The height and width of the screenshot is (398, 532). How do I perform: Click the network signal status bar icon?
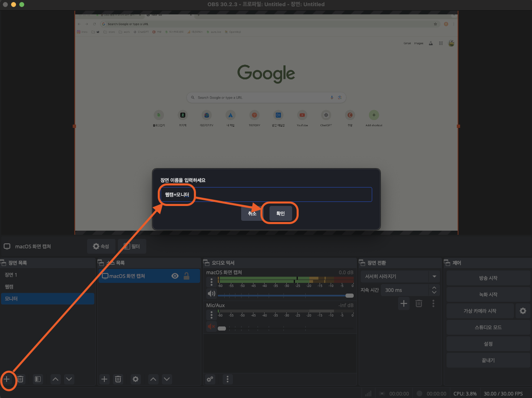coord(368,393)
